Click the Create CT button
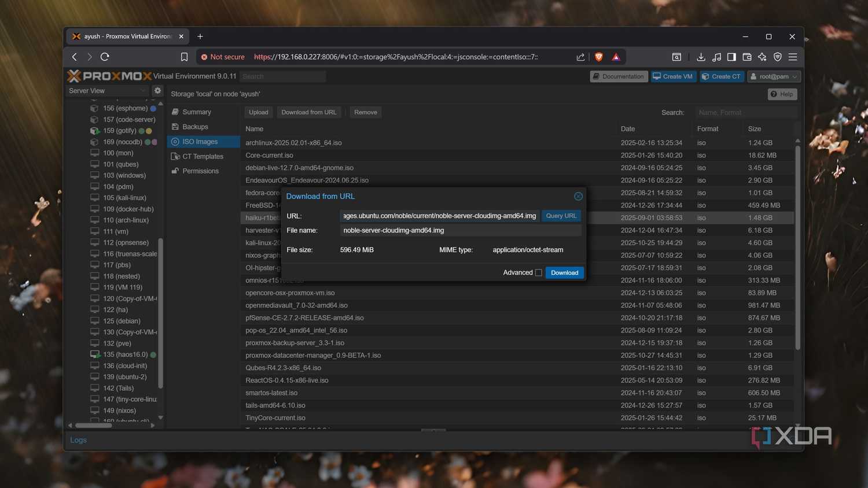 (721, 76)
